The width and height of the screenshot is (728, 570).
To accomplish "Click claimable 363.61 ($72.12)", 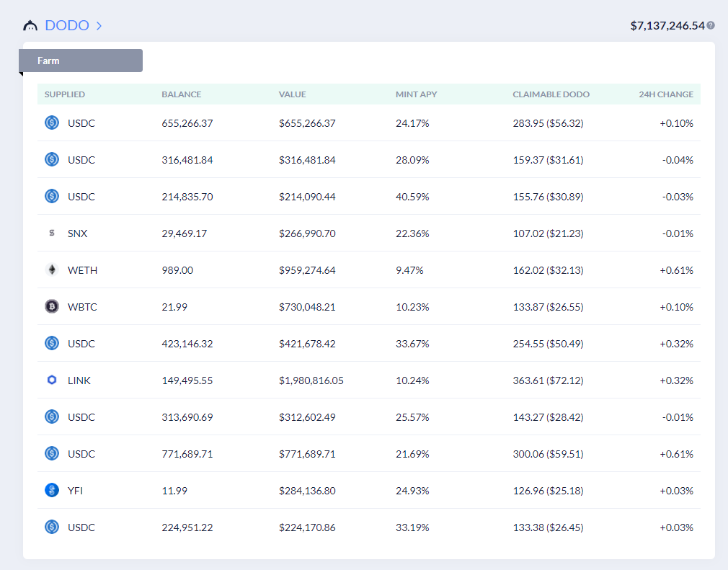I will click(x=548, y=380).
